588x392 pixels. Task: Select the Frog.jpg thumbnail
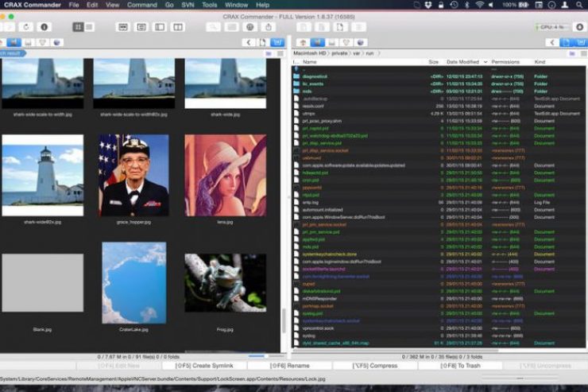coord(225,283)
